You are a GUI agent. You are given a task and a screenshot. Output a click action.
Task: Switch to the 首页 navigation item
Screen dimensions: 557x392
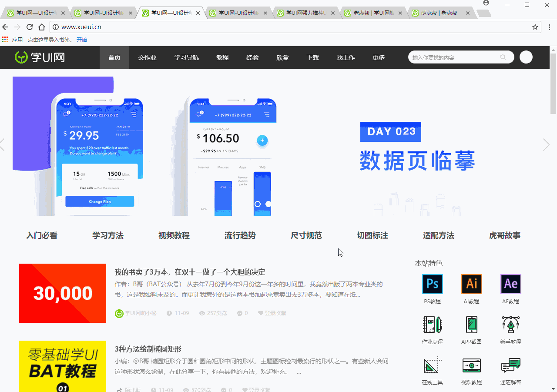[x=114, y=57]
